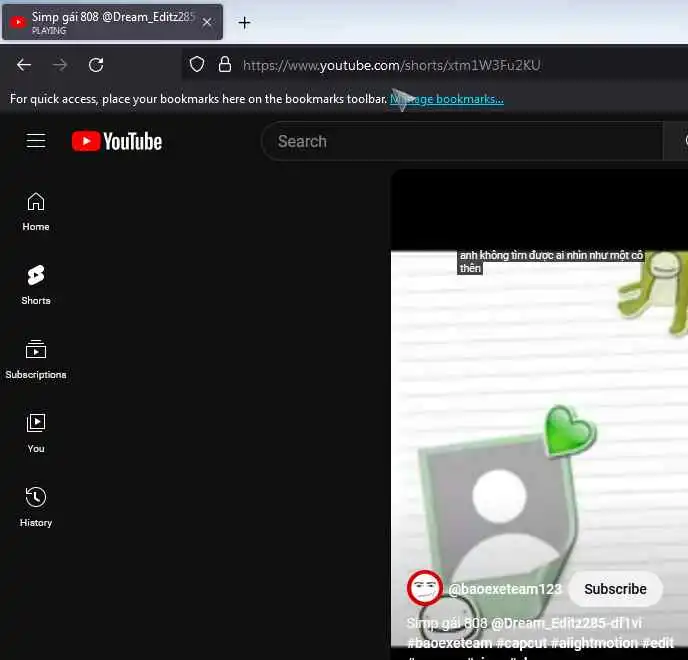Click the baoexeteam123 channel avatar
Image resolution: width=688 pixels, height=660 pixels.
tap(424, 588)
